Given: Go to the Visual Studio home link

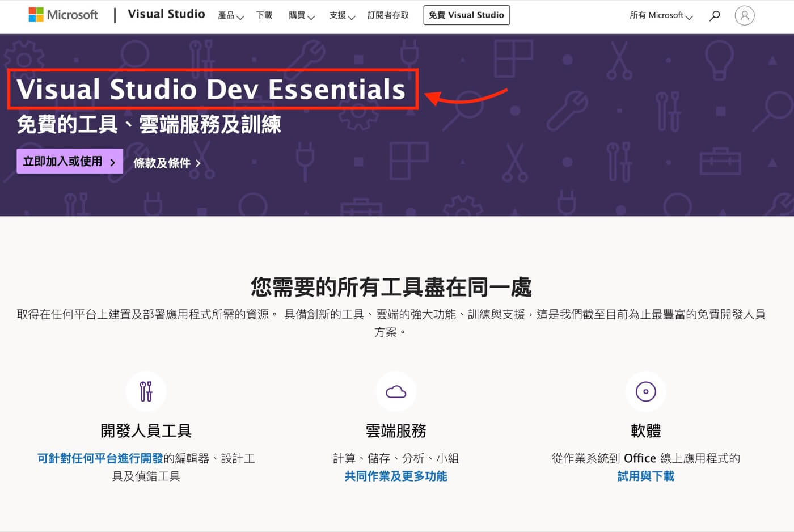Looking at the screenshot, I should coord(166,14).
